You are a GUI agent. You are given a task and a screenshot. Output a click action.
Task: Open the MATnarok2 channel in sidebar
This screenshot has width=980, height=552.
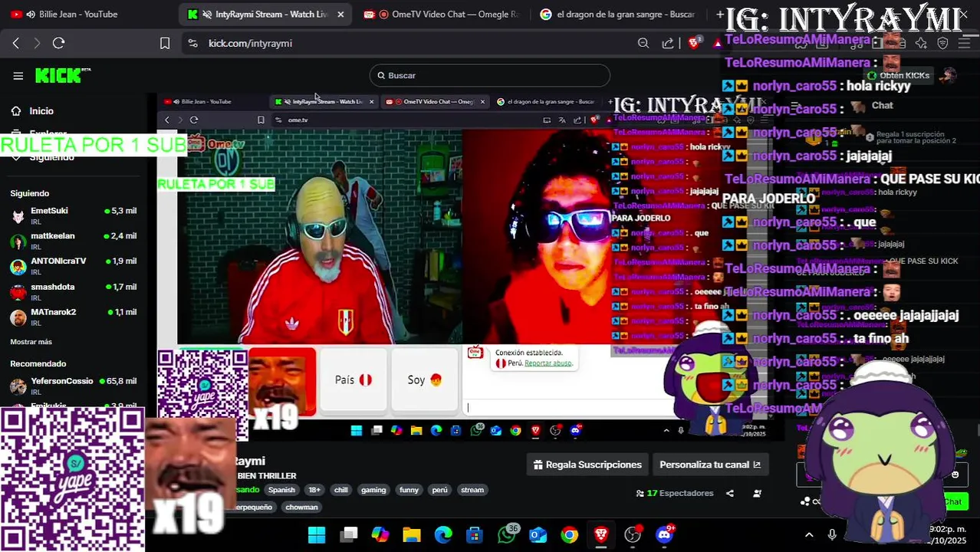click(x=73, y=317)
